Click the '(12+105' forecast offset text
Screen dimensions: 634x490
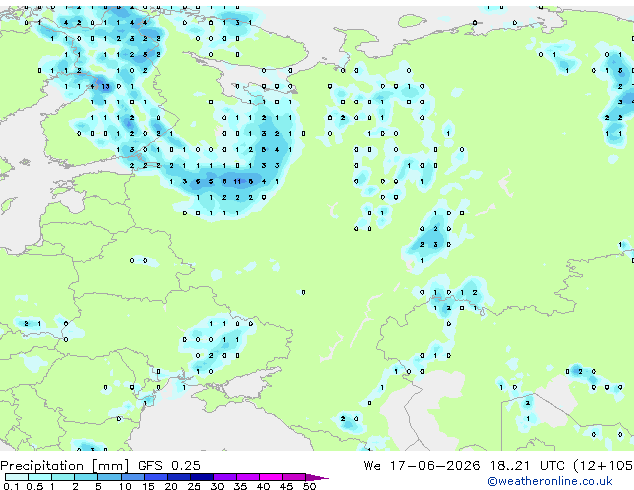click(603, 465)
